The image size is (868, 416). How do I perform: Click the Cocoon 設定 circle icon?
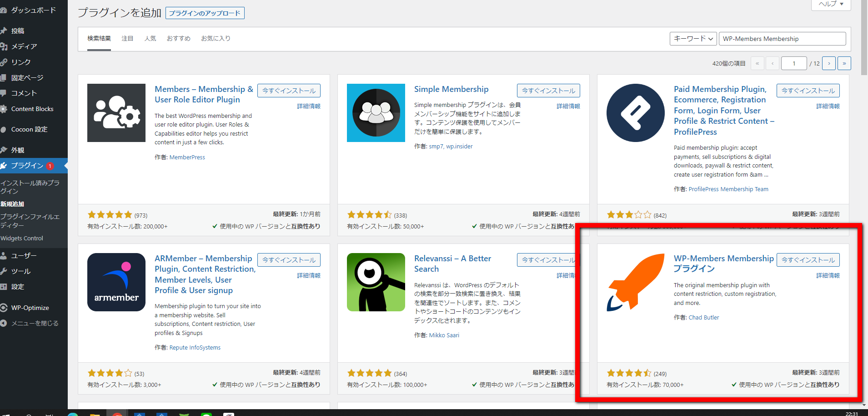pos(3,129)
